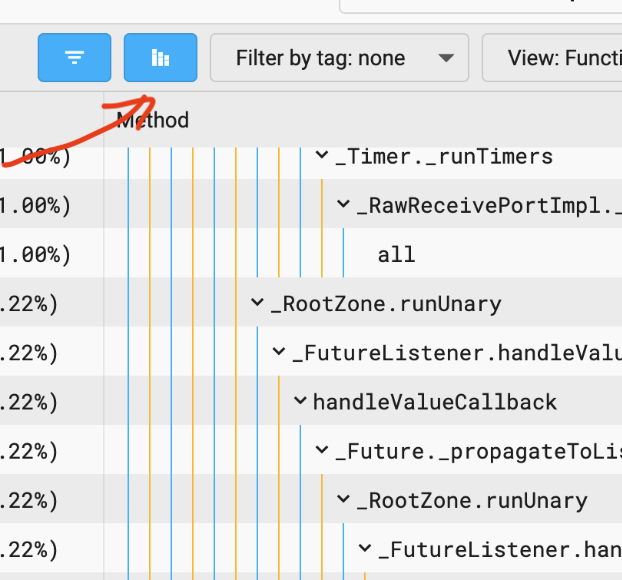Select the _Timer._runTimers method name
622x580 pixels.
click(x=444, y=156)
